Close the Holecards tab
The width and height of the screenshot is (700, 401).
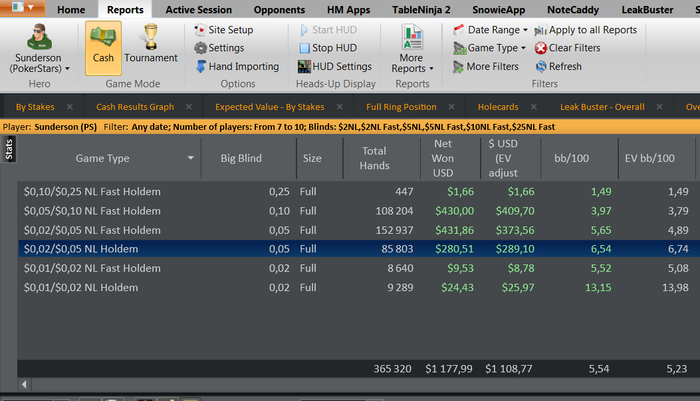[x=533, y=107]
